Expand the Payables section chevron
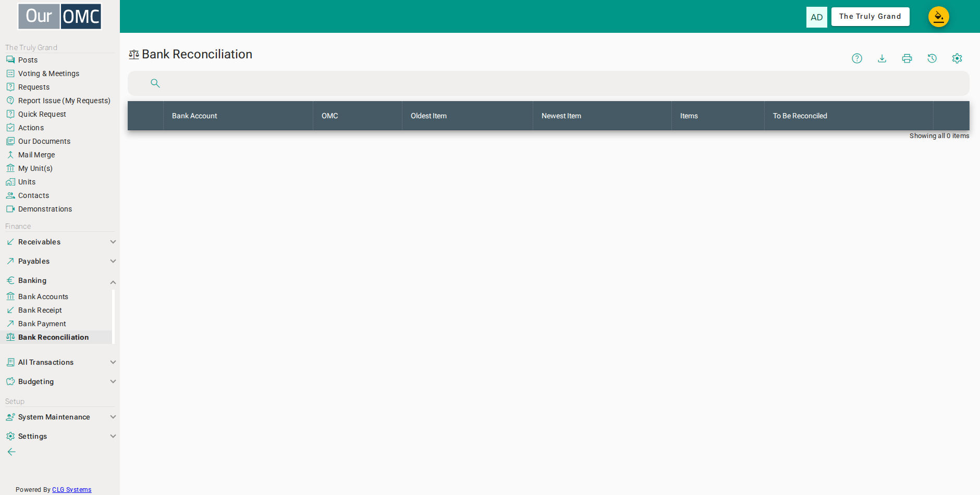This screenshot has width=980, height=495. pos(113,261)
